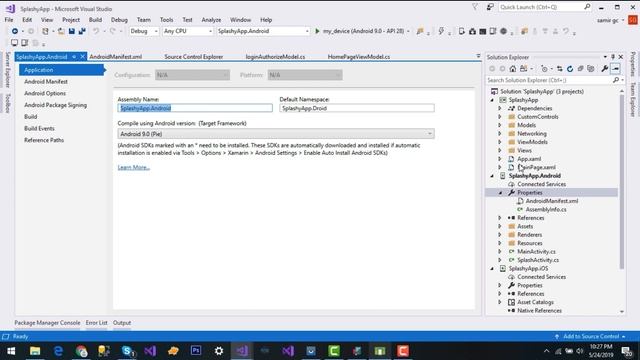Expand the ViewModels folder
The image size is (640, 360).
coord(500,142)
